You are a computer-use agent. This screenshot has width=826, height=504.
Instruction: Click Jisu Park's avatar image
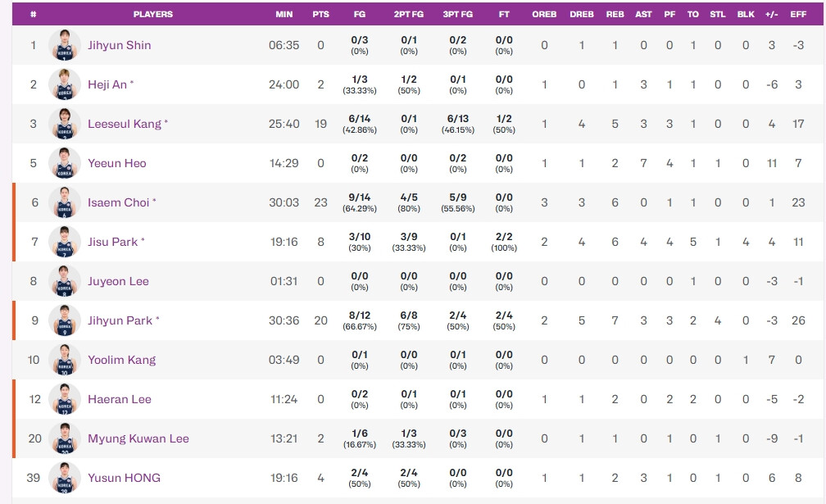click(x=65, y=242)
